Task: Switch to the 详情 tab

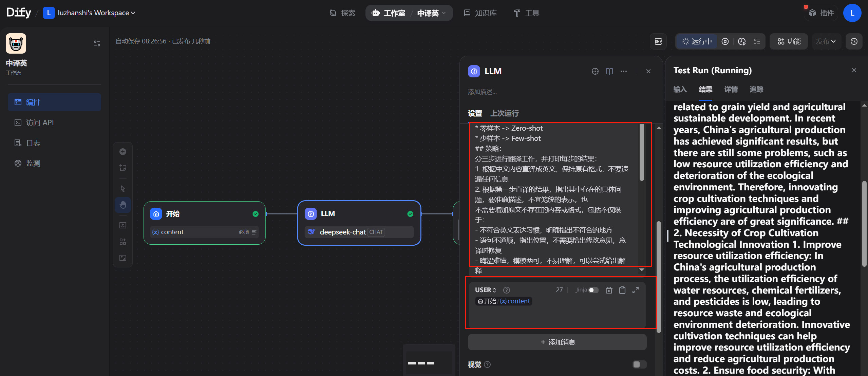Action: [731, 89]
